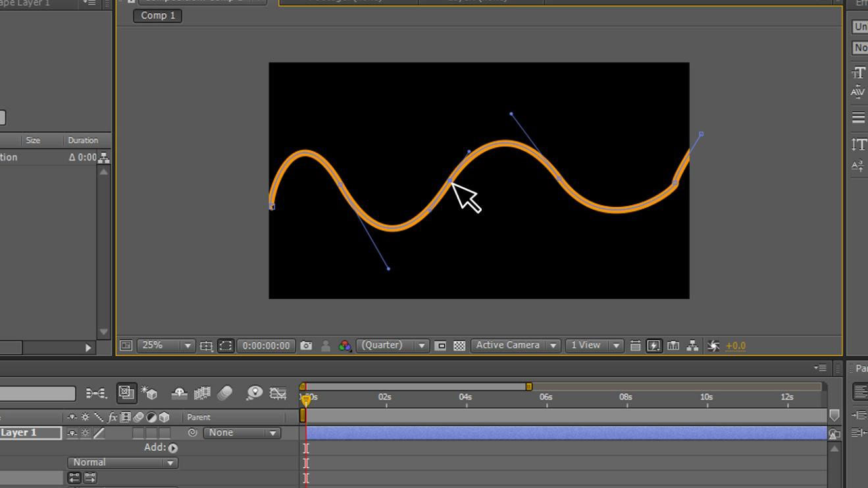The width and height of the screenshot is (868, 488).
Task: Toggle mask and shape path visibility
Action: coord(226,346)
